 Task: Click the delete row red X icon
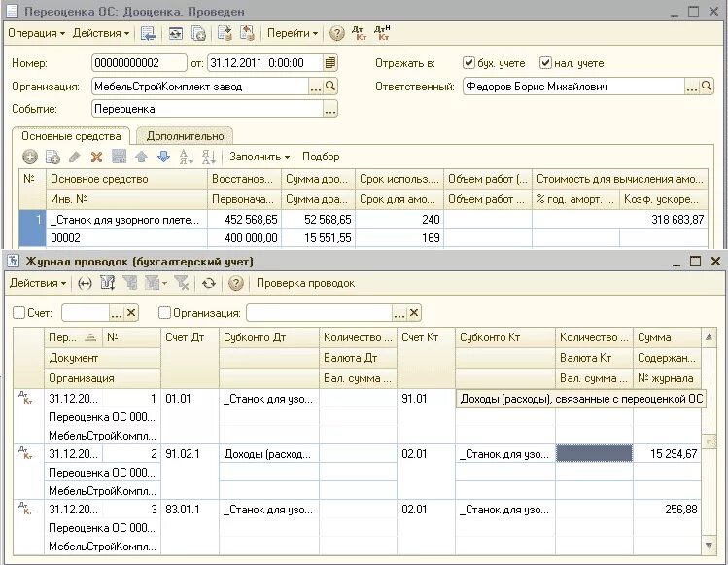[96, 157]
